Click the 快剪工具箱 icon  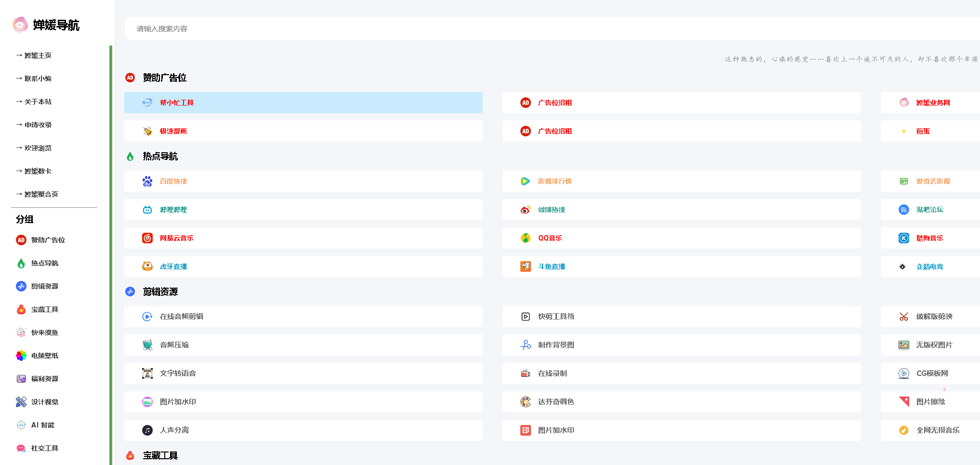click(526, 317)
